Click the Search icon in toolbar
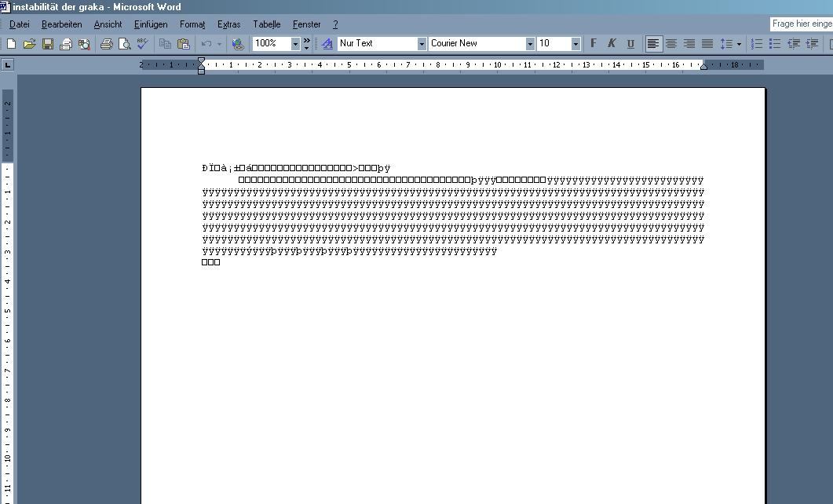 [84, 43]
